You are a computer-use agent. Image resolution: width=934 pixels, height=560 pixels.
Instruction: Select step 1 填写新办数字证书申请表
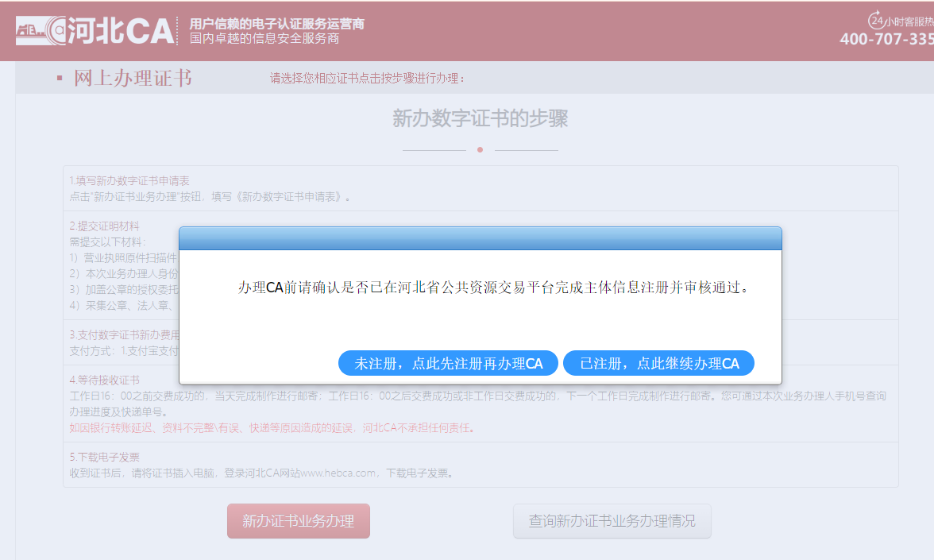[129, 181]
